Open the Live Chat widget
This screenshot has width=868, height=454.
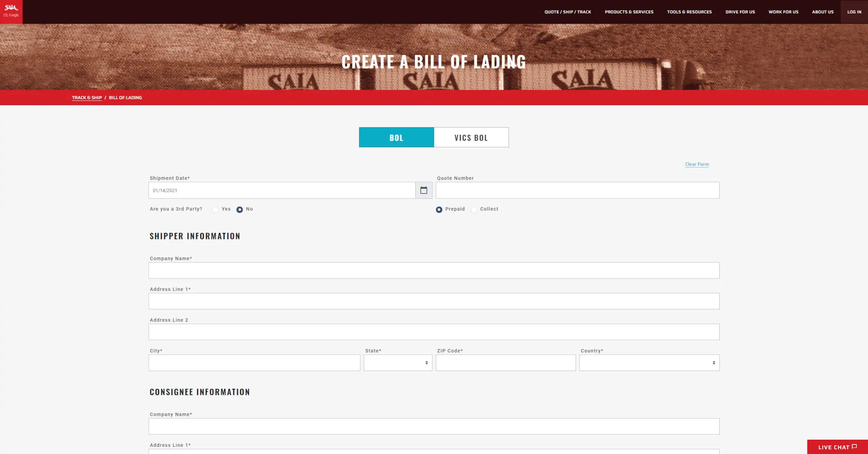coord(837,447)
